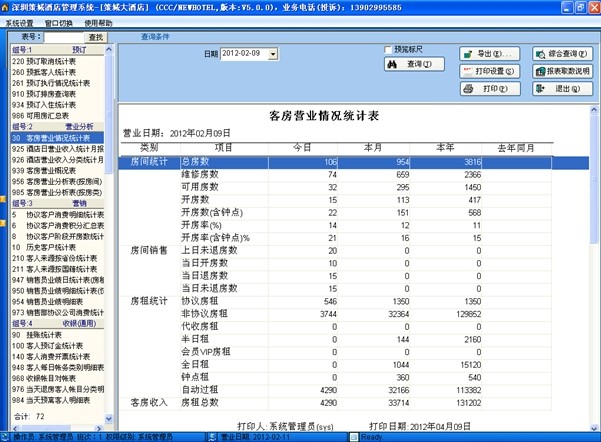Open the 日期 date dropdown arrow
Image resolution: width=601 pixels, height=442 pixels.
273,54
